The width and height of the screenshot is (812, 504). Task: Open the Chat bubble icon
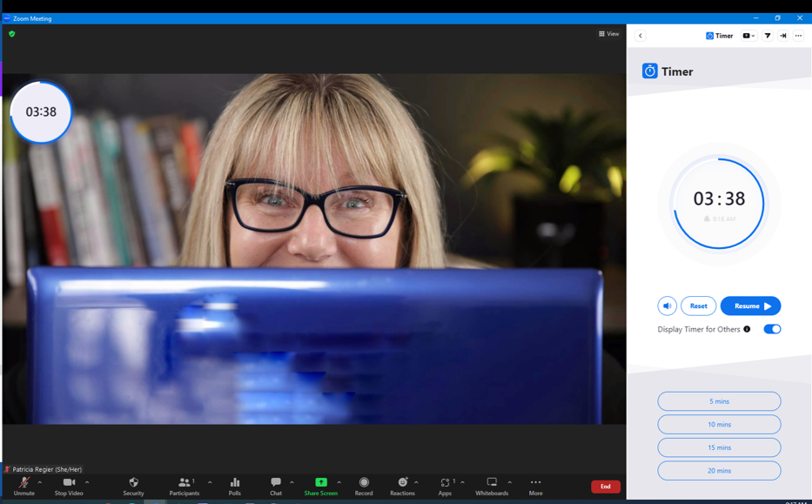[276, 482]
